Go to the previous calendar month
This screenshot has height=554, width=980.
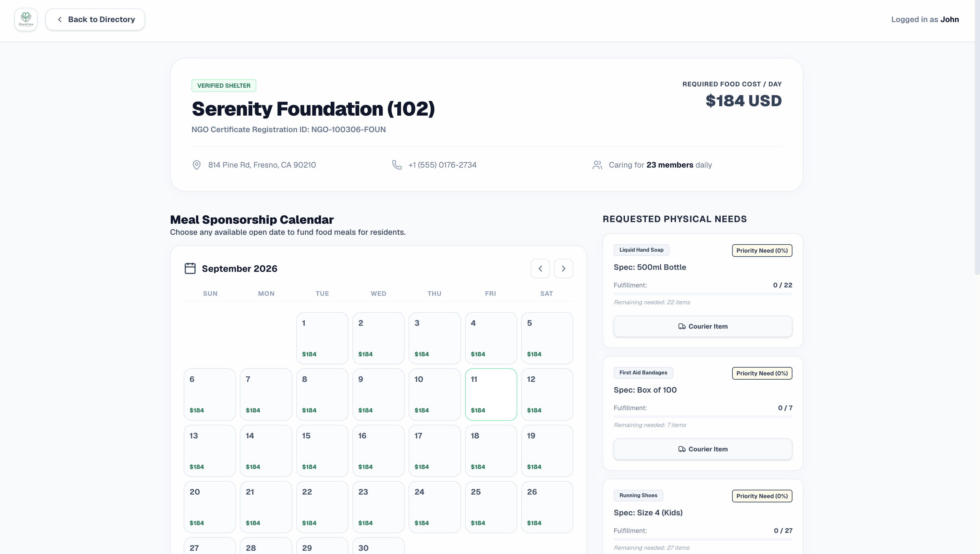coord(540,269)
